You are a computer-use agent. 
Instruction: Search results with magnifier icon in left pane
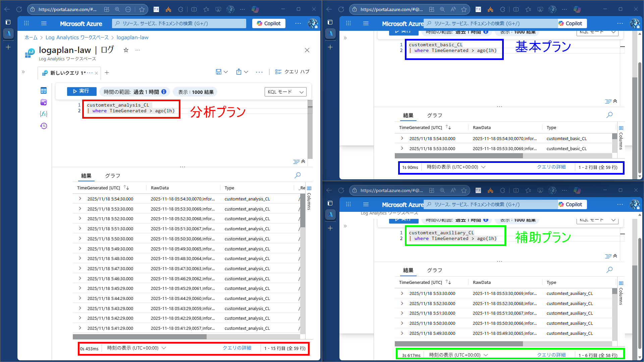click(298, 175)
